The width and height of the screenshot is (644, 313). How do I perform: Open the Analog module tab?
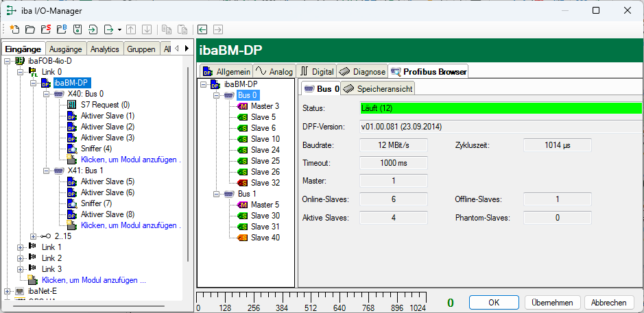274,71
